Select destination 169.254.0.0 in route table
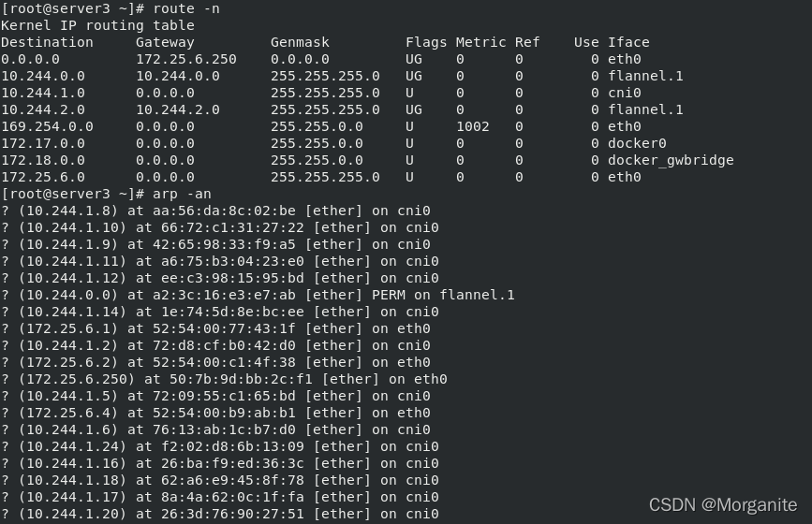Viewport: 812px width, 524px height. [47, 126]
